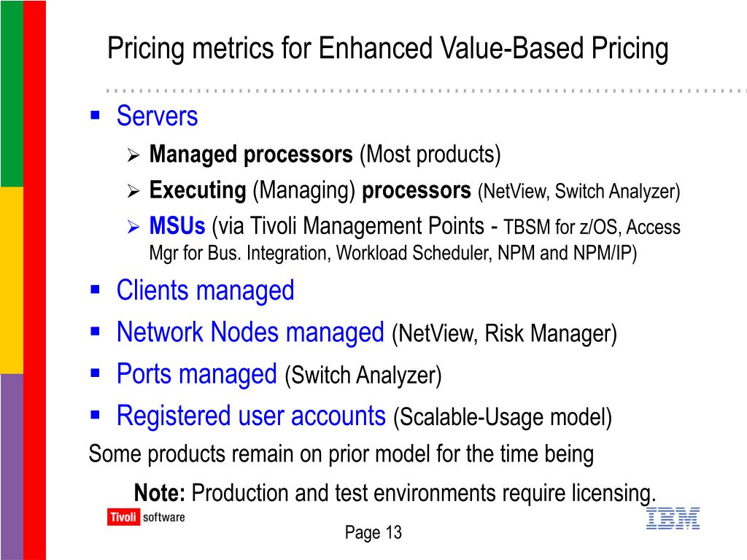Click the green block in the left stripe

click(12, 93)
